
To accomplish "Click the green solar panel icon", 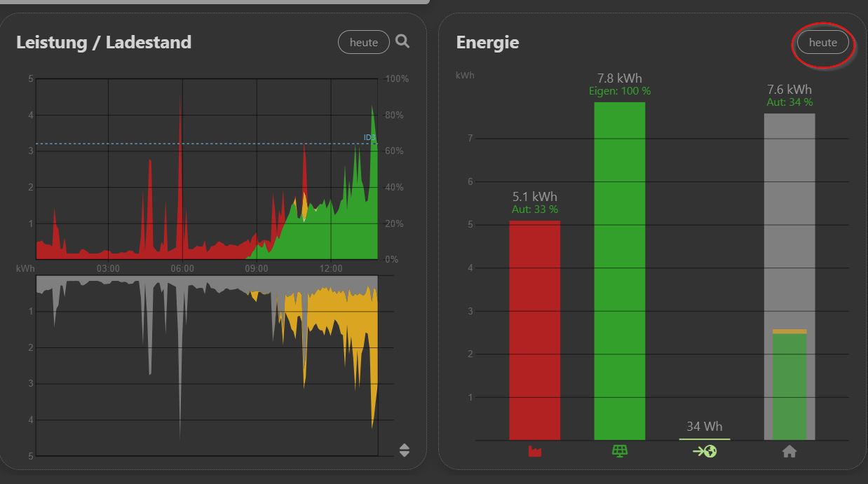I will click(x=620, y=452).
